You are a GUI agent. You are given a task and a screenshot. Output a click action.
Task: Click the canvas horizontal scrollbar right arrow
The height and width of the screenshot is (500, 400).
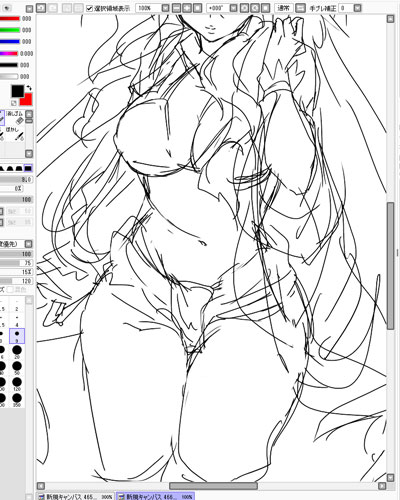point(382,486)
